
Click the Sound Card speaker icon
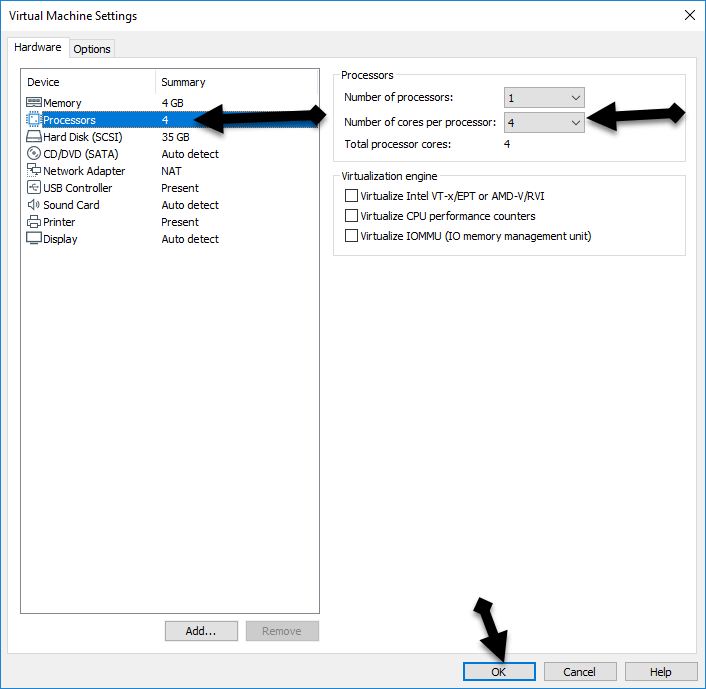point(34,205)
